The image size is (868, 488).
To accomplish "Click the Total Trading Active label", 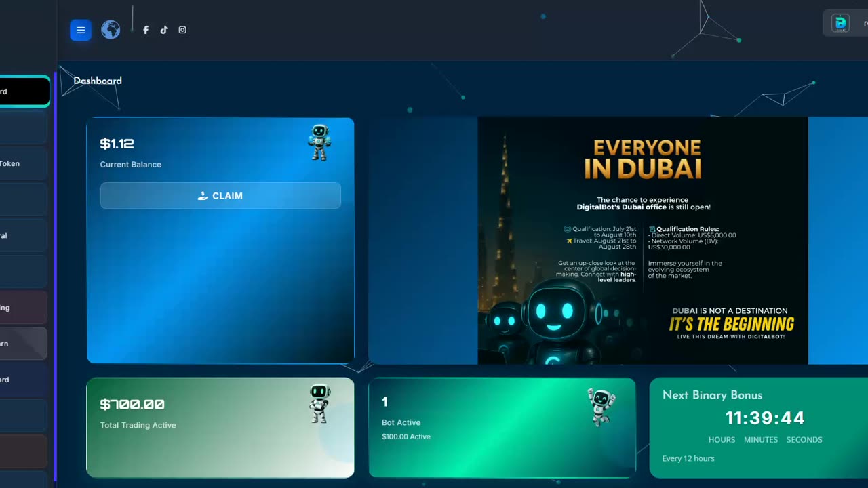I will pyautogui.click(x=138, y=425).
